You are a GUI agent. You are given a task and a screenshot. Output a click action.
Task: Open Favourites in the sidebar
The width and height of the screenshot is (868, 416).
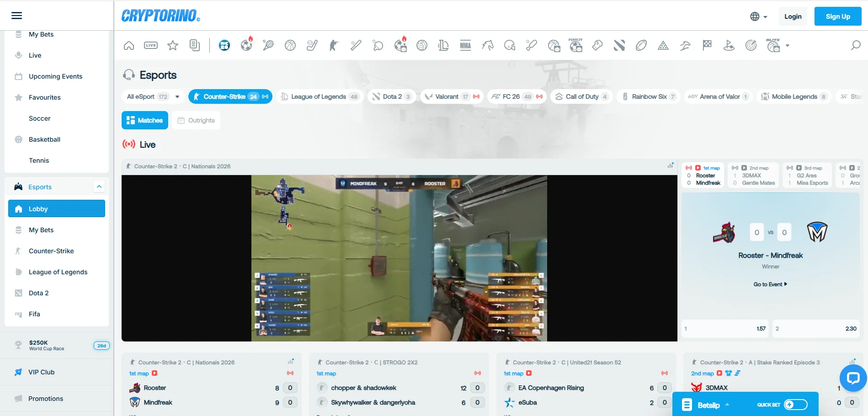tap(57, 97)
